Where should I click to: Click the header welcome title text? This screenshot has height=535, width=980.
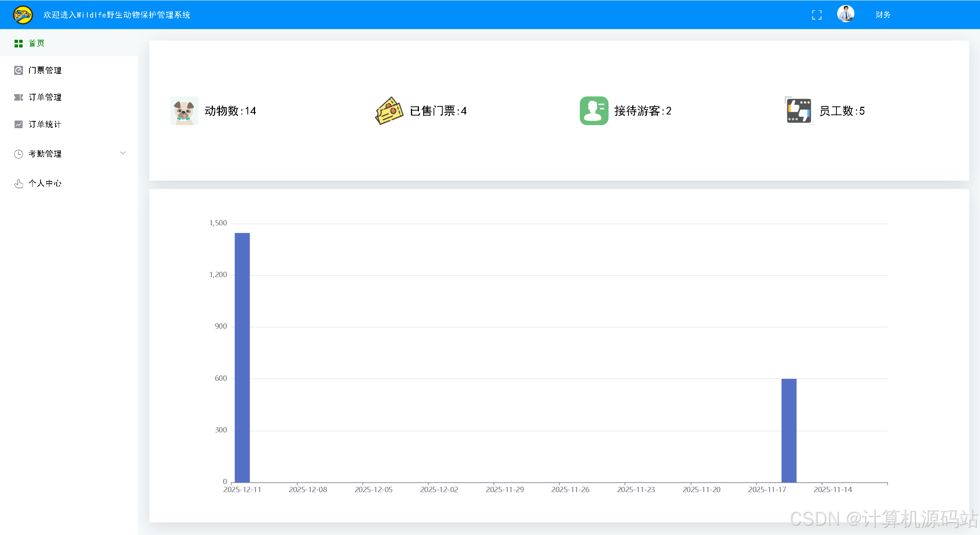pyautogui.click(x=117, y=15)
